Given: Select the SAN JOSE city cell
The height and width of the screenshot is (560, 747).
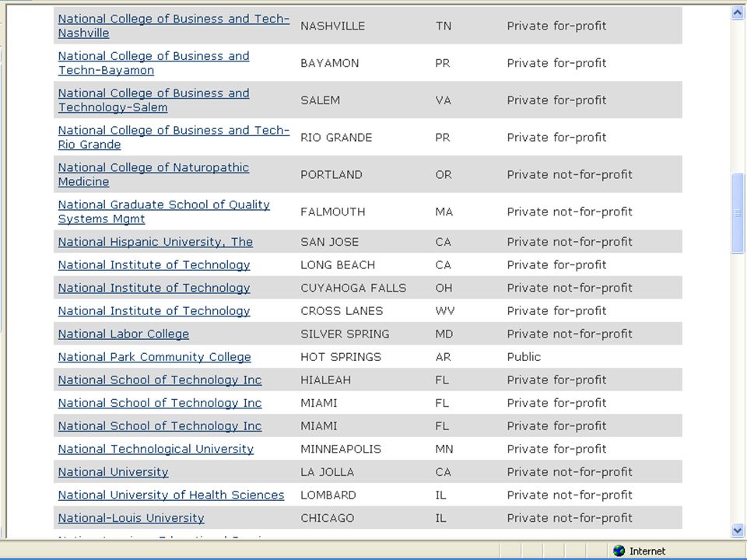Looking at the screenshot, I should (x=329, y=242).
